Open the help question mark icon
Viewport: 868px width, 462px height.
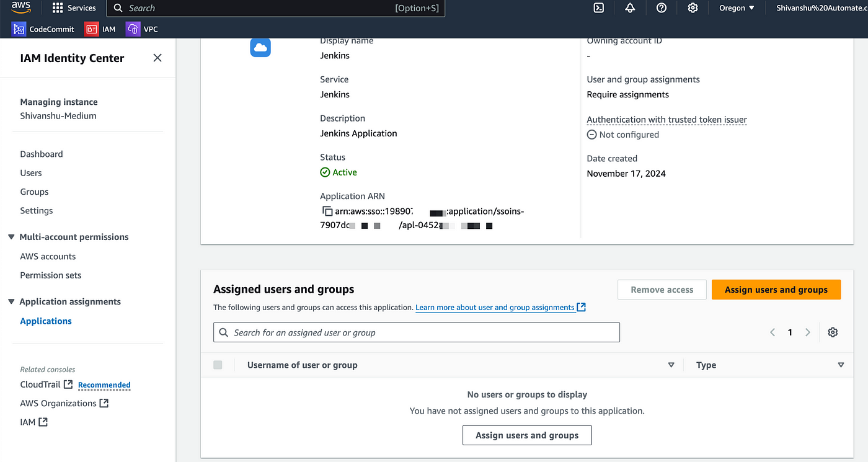662,8
